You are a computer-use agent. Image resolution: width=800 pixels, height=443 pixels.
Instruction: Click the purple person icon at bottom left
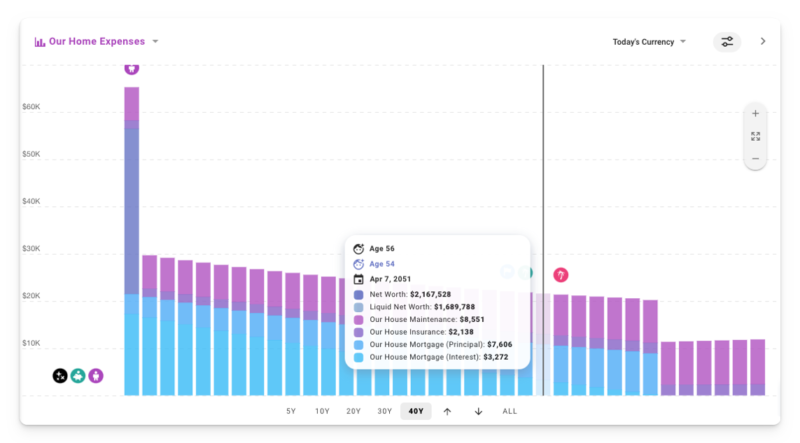(96, 377)
